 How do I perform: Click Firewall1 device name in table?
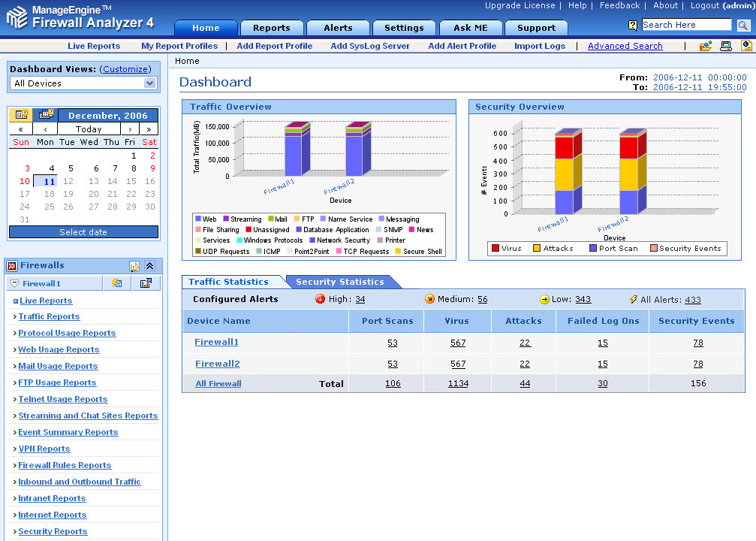click(216, 342)
